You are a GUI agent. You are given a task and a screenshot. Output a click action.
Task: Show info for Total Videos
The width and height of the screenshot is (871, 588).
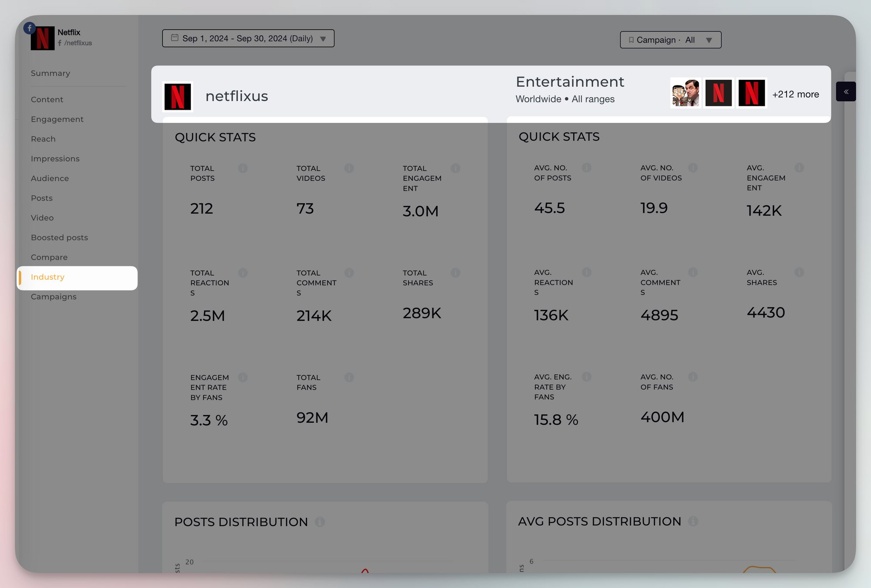349,168
